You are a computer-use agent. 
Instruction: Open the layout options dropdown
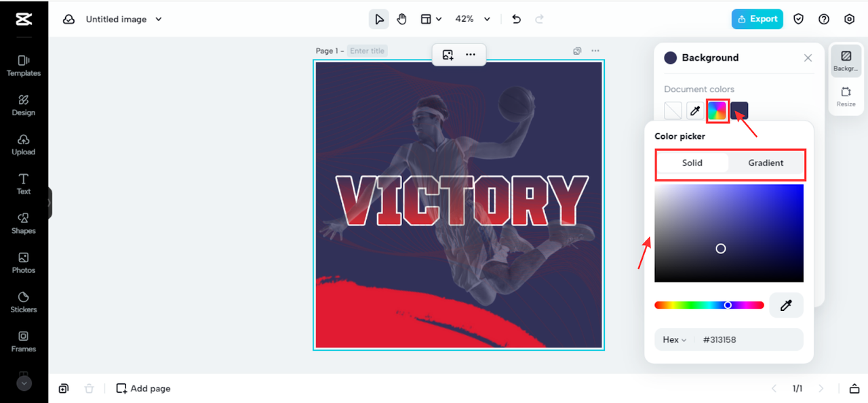431,19
